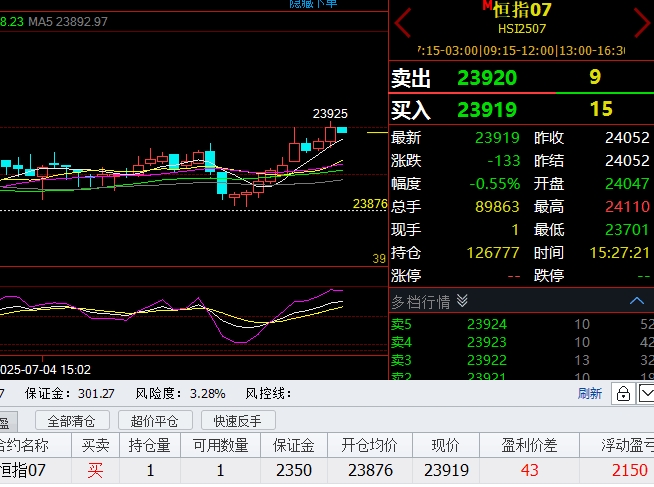This screenshot has width=654, height=487.
Task: Open the checkmark dropdown beside lock icon
Action: point(646,394)
